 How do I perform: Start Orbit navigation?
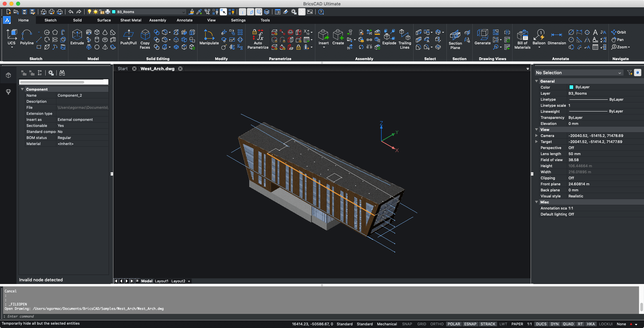pos(619,32)
